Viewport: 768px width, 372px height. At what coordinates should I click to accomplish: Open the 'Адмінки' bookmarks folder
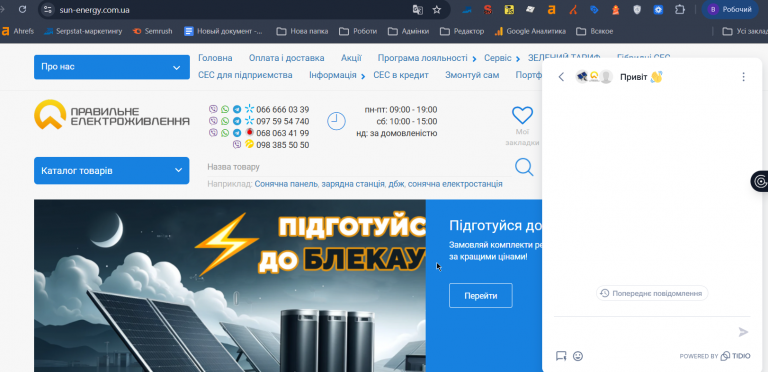(x=408, y=31)
